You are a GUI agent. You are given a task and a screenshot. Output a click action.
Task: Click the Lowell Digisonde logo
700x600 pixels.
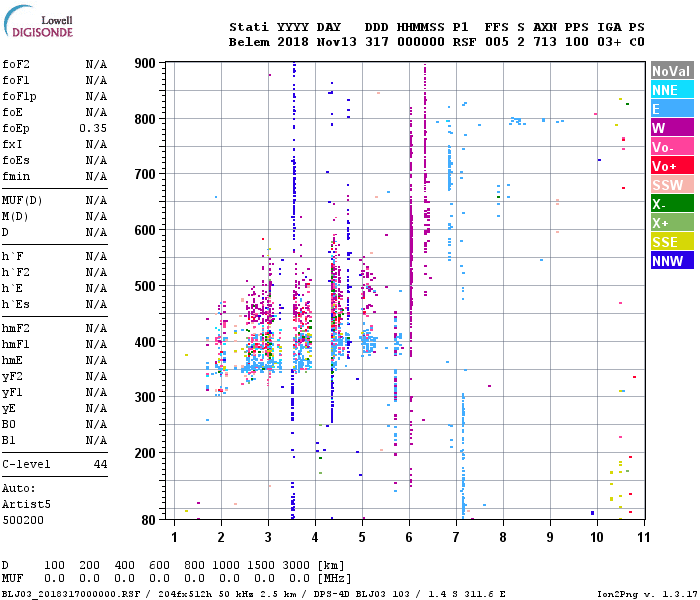[38, 22]
